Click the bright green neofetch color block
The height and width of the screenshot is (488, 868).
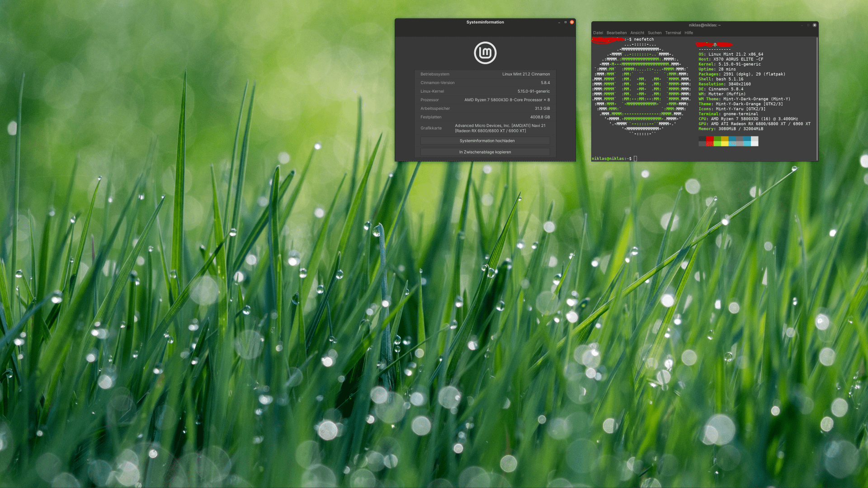[717, 144]
